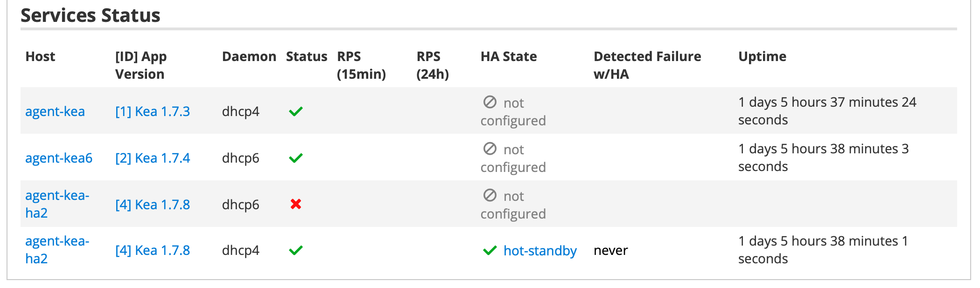Image resolution: width=980 pixels, height=288 pixels.
Task: Click the Status column header
Action: click(x=307, y=56)
